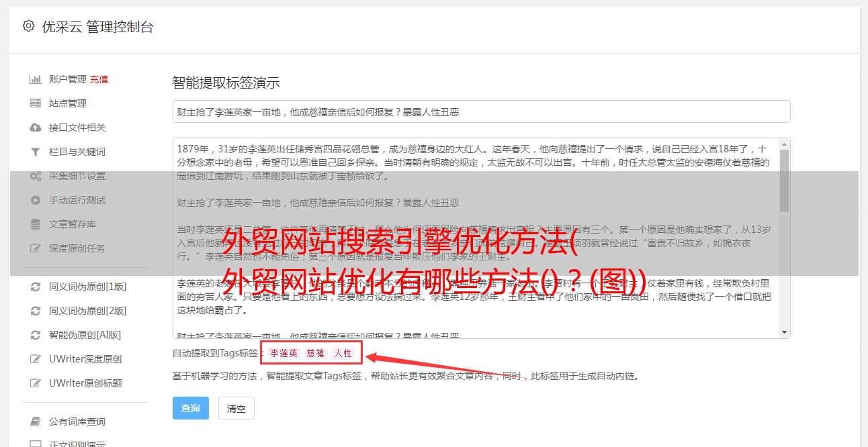Click the refresh icon beside 智能伪原创[AI版]
The height and width of the screenshot is (447, 868).
pos(36,335)
